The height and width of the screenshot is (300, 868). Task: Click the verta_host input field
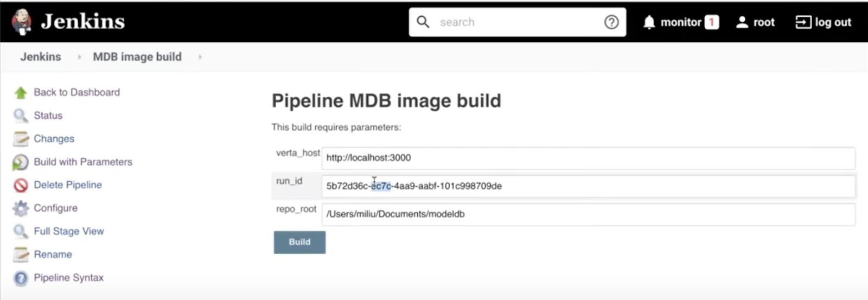pos(589,158)
